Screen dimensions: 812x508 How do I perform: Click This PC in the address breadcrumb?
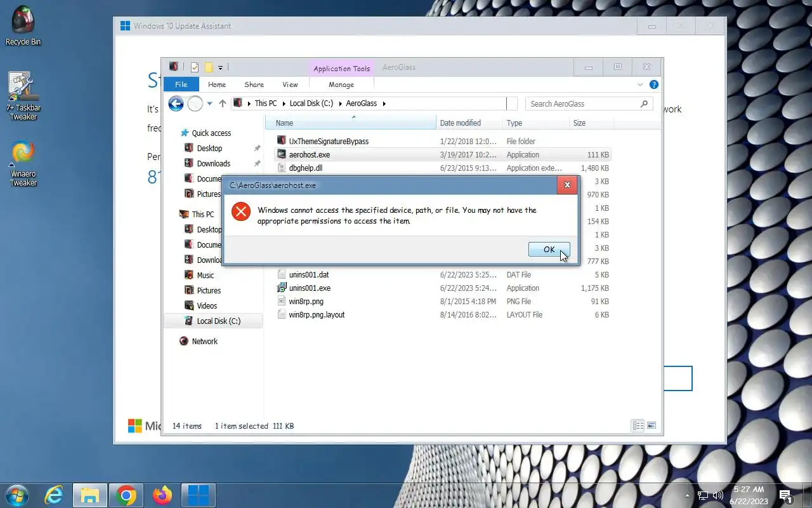266,104
